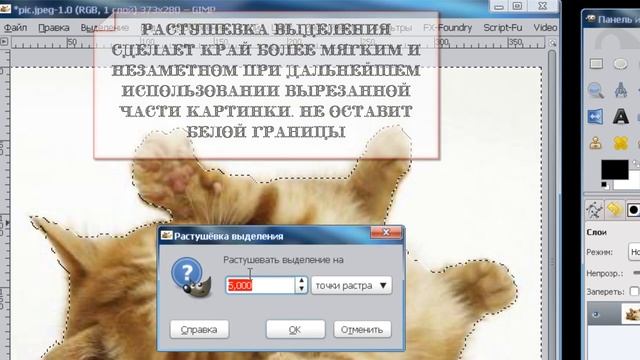Open the Правка menu
Viewport: 640px width, 360px height.
54,28
